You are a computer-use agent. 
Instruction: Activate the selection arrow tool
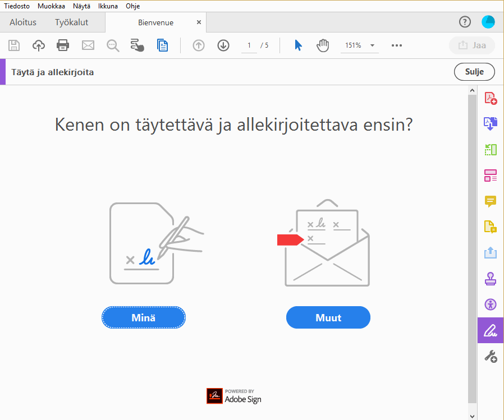click(x=298, y=45)
